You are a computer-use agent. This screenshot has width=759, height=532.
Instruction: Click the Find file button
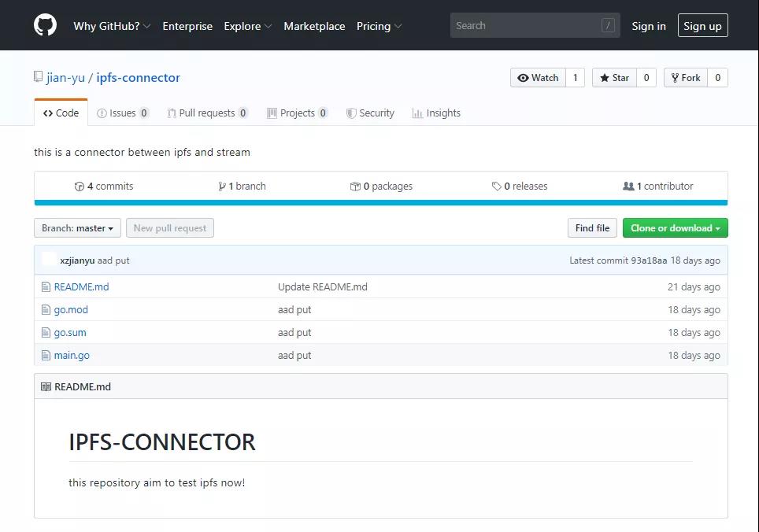pyautogui.click(x=592, y=227)
